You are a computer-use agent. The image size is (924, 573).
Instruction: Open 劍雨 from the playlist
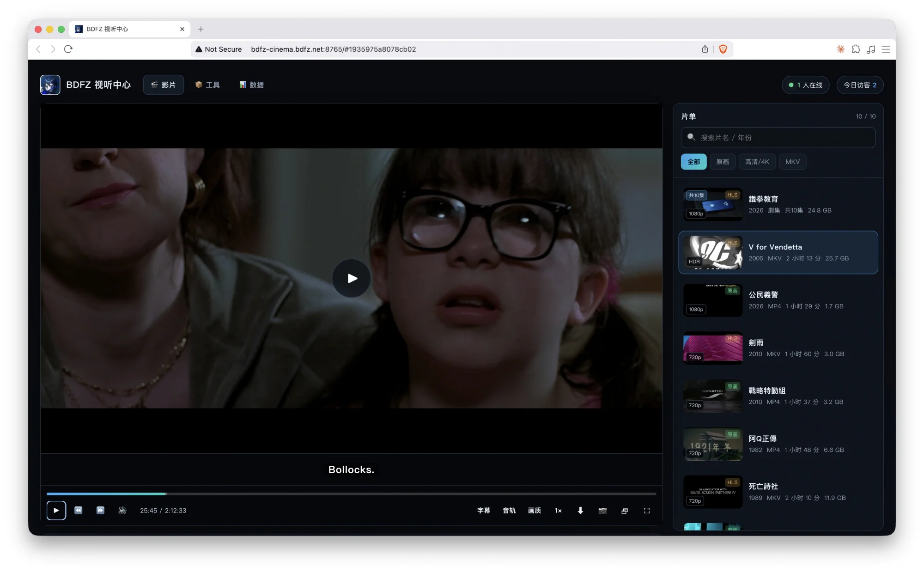pyautogui.click(x=778, y=348)
